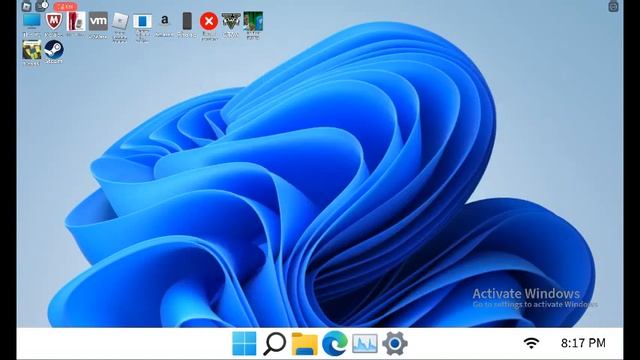Launch File Explorer from the taskbar

point(304,344)
